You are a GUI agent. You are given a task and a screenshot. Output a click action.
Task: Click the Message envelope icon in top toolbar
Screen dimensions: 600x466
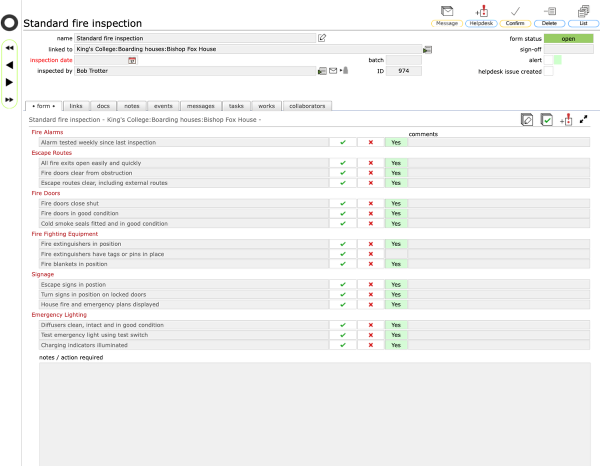pyautogui.click(x=447, y=11)
